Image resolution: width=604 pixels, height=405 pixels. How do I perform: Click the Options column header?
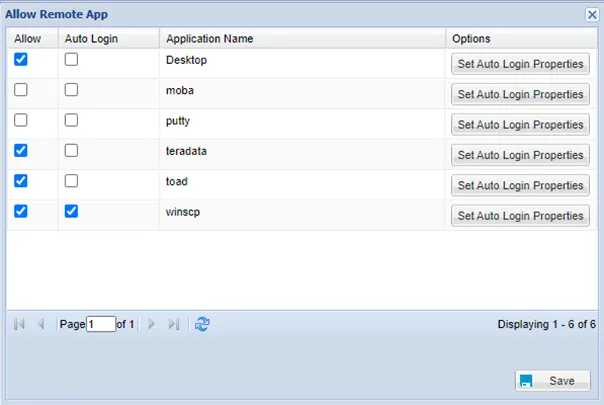click(x=522, y=39)
